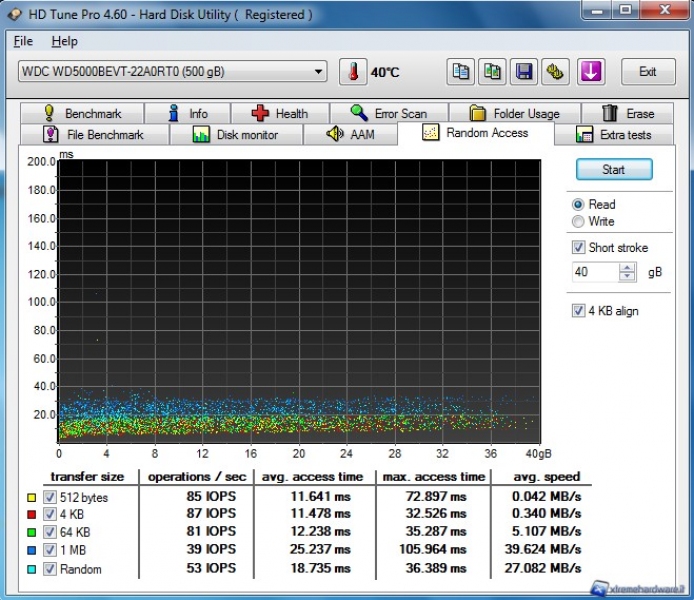Open options with the gears icon
694x600 pixels.
(556, 72)
